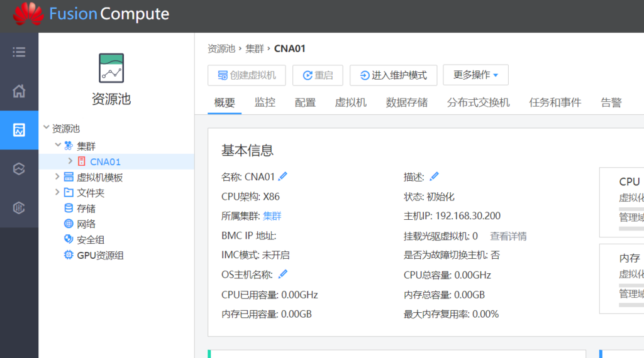Screen dimensions: 644x358
Task: Click the 进入维护模式 button
Action: [393, 75]
